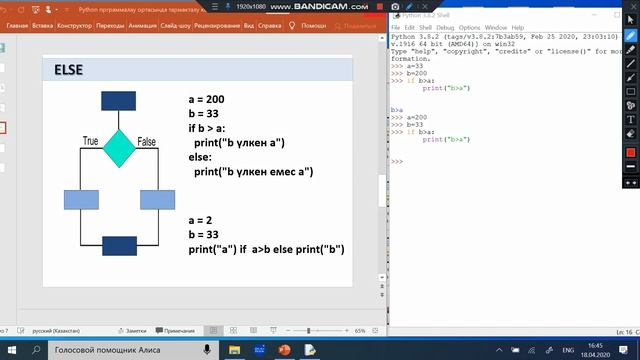Image resolution: width=640 pixels, height=360 pixels.
Task: Open Debug menu in Python Shell
Action: click(x=445, y=28)
